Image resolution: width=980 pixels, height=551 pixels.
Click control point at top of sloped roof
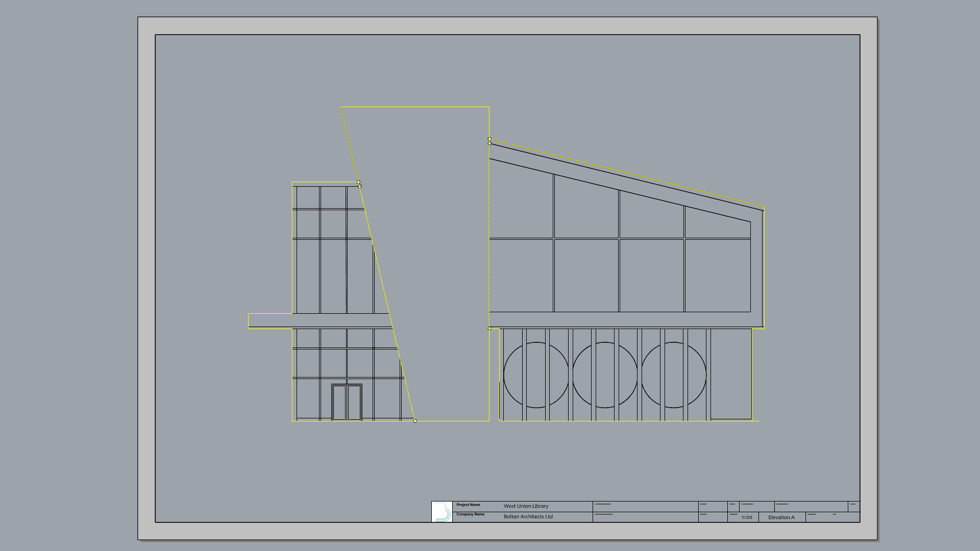[x=489, y=139]
